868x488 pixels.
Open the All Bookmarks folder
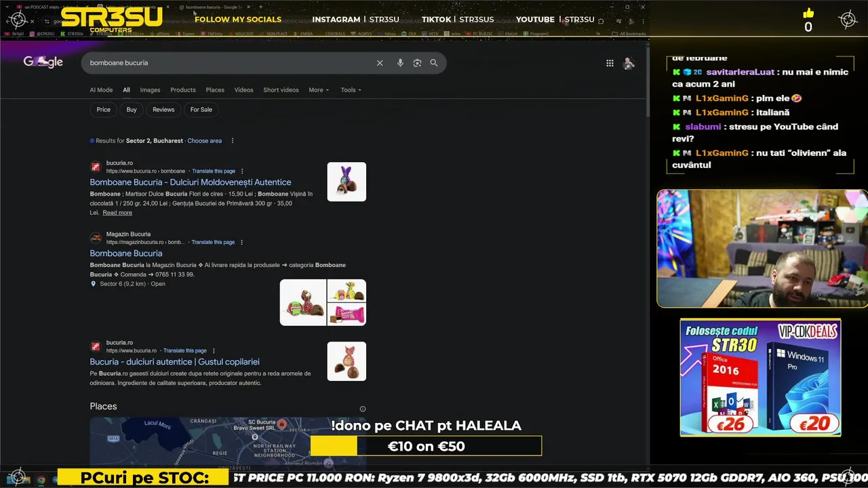coord(628,34)
